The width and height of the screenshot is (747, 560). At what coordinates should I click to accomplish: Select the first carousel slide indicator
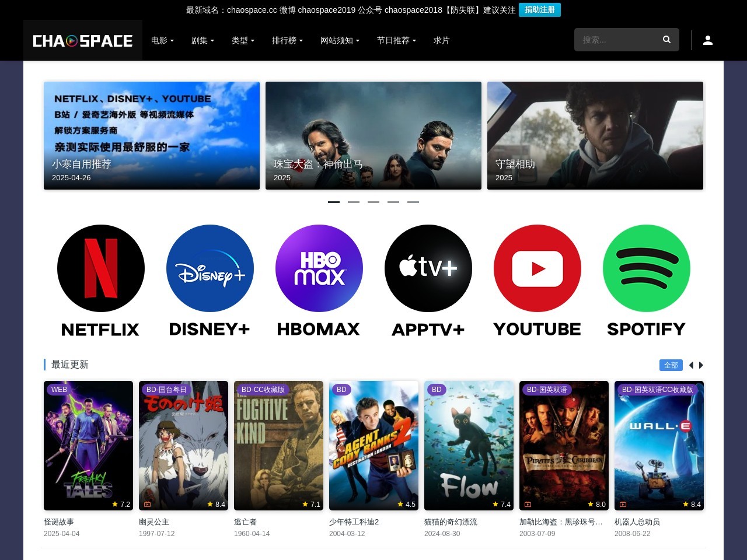[x=334, y=202]
